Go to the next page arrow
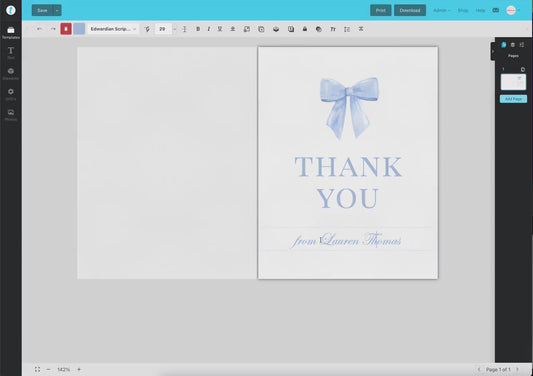This screenshot has width=533, height=376. [x=517, y=369]
